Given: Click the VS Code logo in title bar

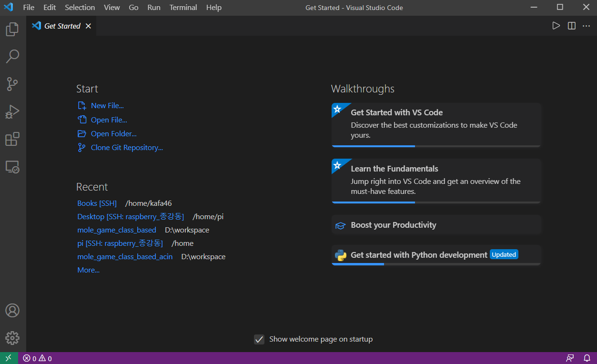Looking at the screenshot, I should click(8, 7).
